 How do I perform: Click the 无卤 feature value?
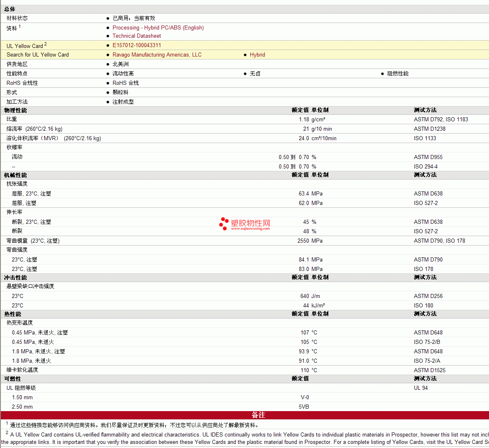coord(255,74)
